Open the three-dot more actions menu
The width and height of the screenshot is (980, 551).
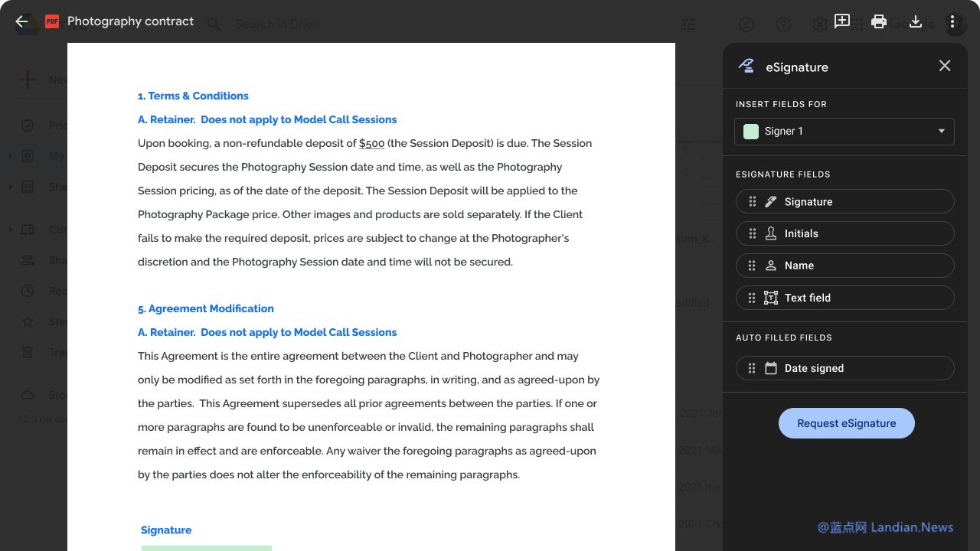pos(952,21)
